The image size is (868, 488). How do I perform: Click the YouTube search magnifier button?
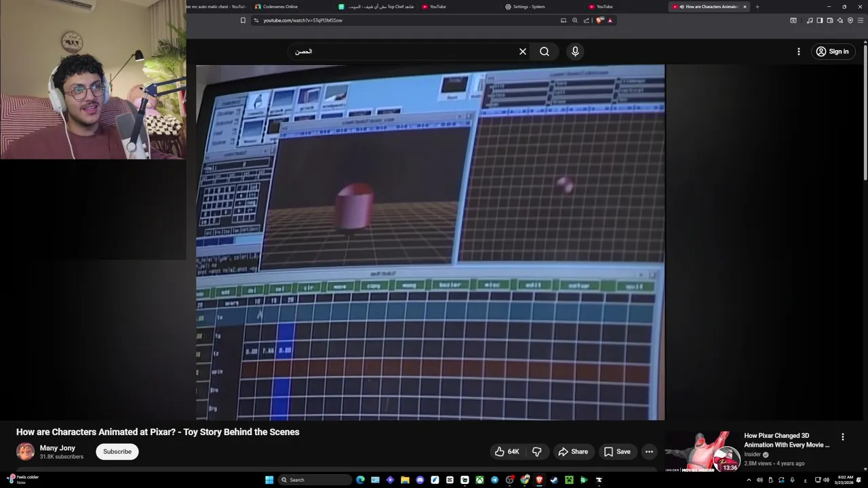(x=545, y=52)
